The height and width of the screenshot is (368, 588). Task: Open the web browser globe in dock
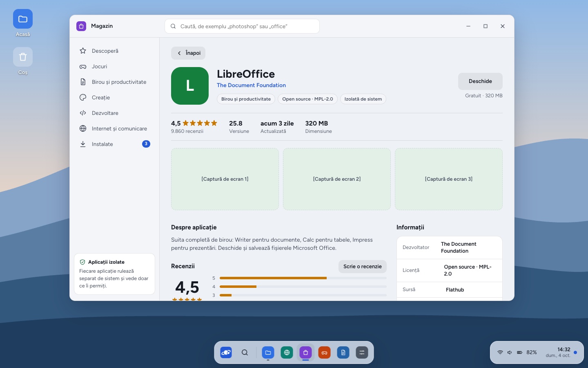287,352
